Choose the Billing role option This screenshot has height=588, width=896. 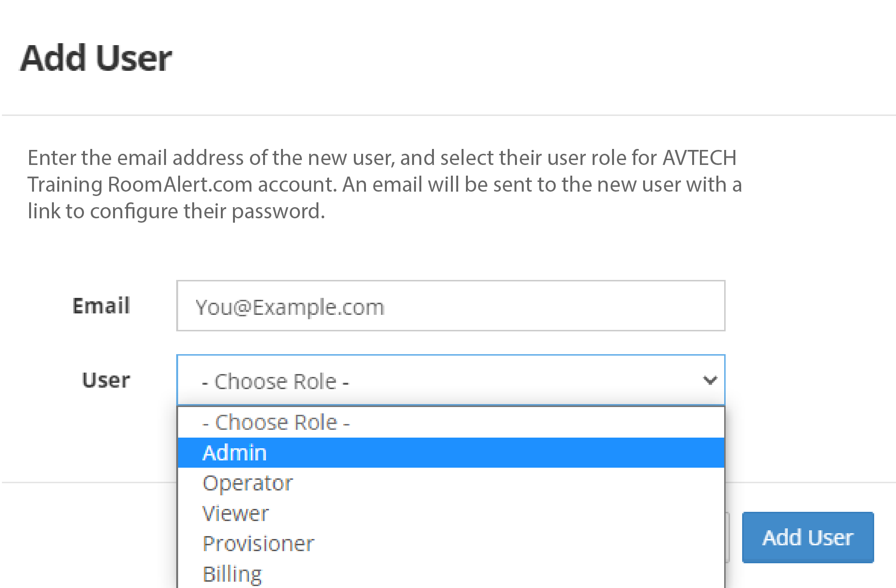tap(232, 574)
